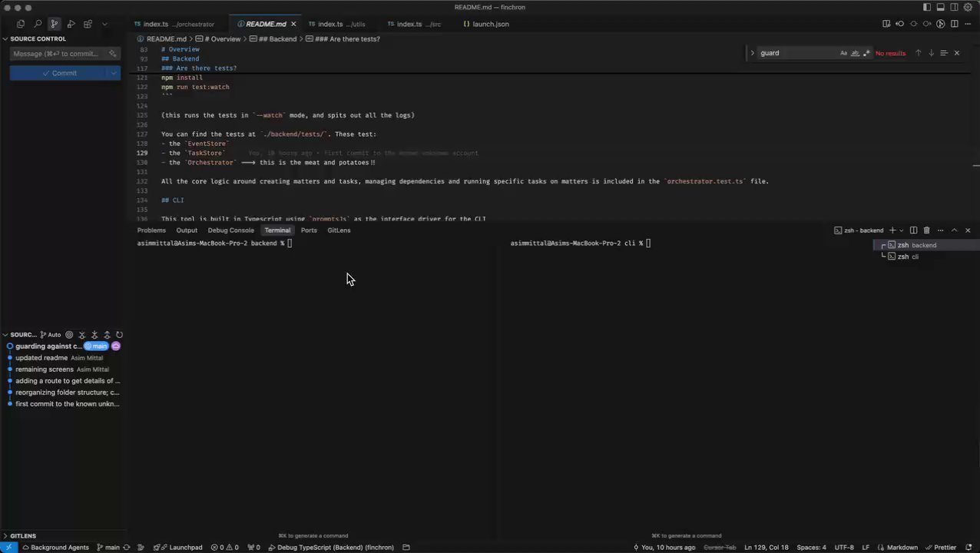Kill terminal with trash icon
Viewport: 980px width, 553px height.
click(x=926, y=230)
